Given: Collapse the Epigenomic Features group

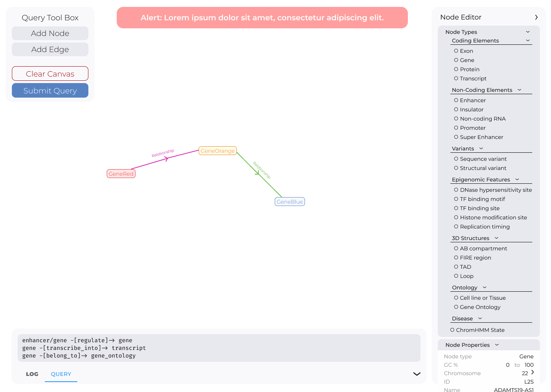Looking at the screenshot, I should [517, 180].
